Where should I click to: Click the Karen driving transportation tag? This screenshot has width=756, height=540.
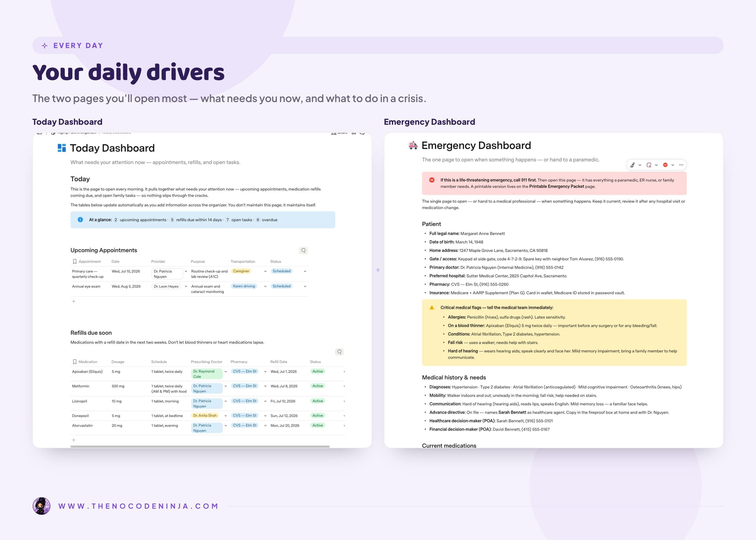coord(244,286)
